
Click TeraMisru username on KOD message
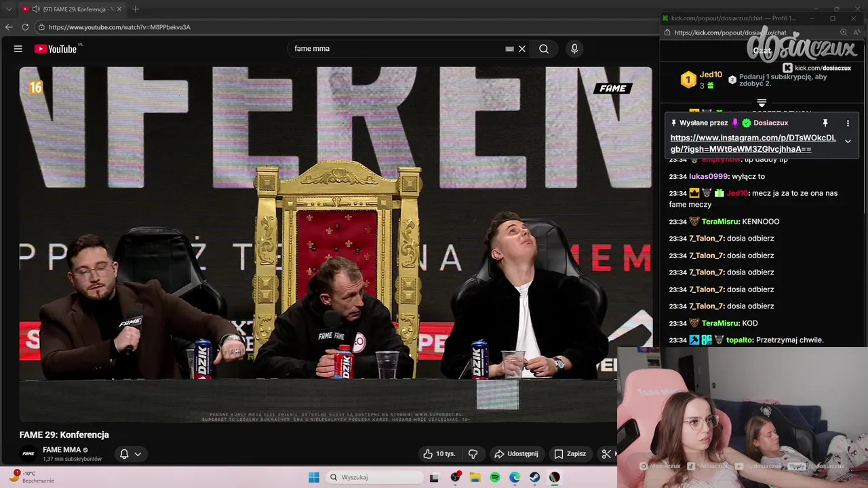click(x=720, y=323)
